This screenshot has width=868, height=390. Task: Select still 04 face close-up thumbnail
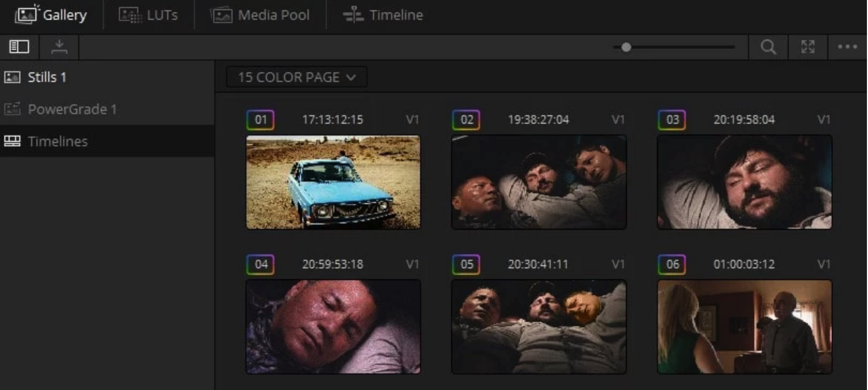(x=333, y=327)
